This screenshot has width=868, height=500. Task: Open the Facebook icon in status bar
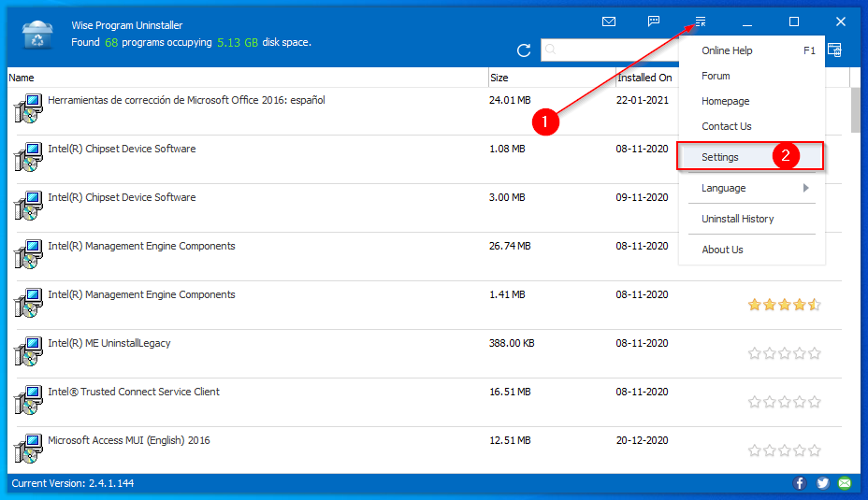click(x=800, y=483)
